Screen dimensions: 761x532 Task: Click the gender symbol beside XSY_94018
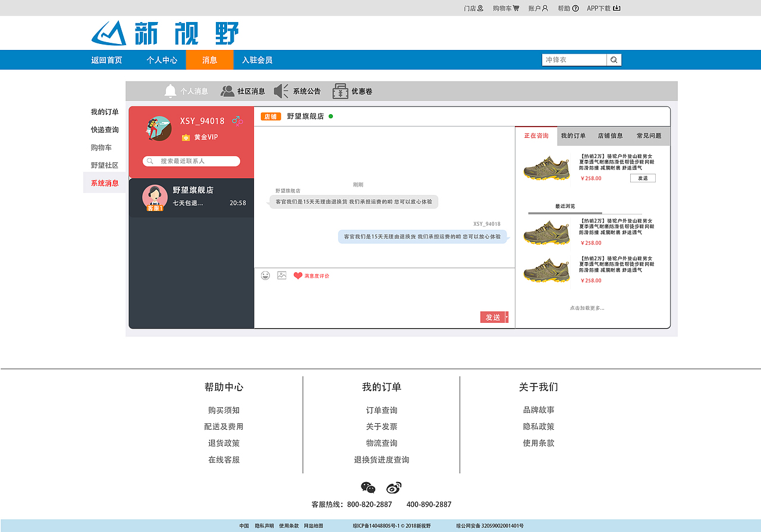click(x=237, y=121)
